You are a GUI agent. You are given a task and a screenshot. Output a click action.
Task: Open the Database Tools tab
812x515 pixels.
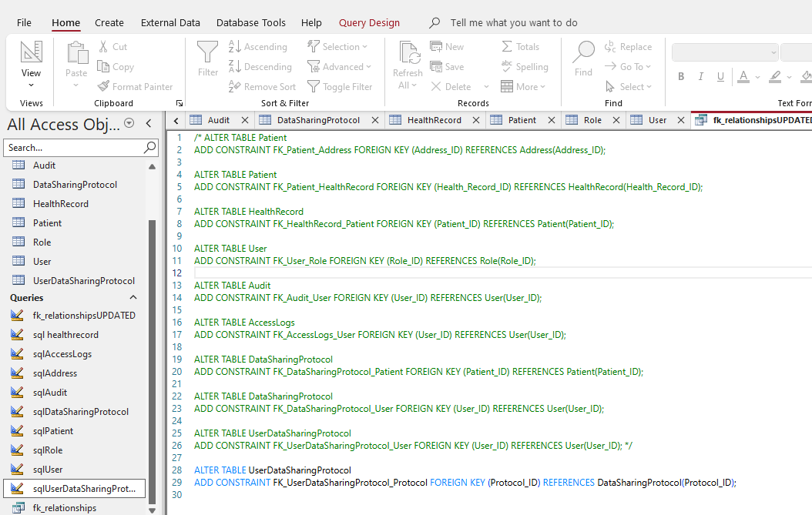coord(250,23)
